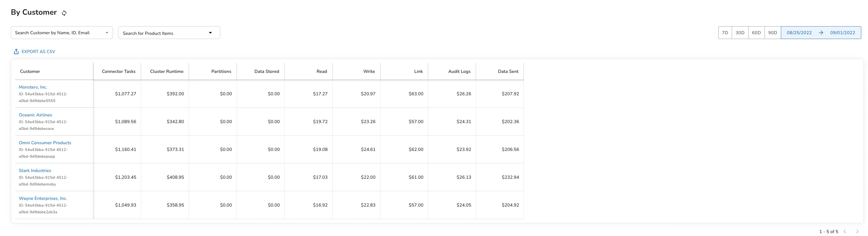Select the $16.92 Read cell
Viewport: 868px width, 236px height.
click(309, 205)
